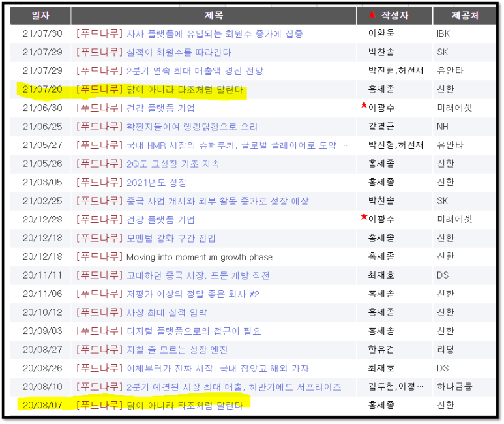Open report '고대하던 중국 시장, 포문 개방 직전'
This screenshot has height=424, width=504.
(198, 275)
